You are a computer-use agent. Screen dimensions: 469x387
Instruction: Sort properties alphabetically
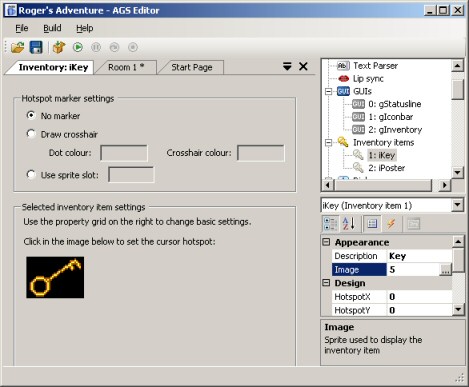349,224
